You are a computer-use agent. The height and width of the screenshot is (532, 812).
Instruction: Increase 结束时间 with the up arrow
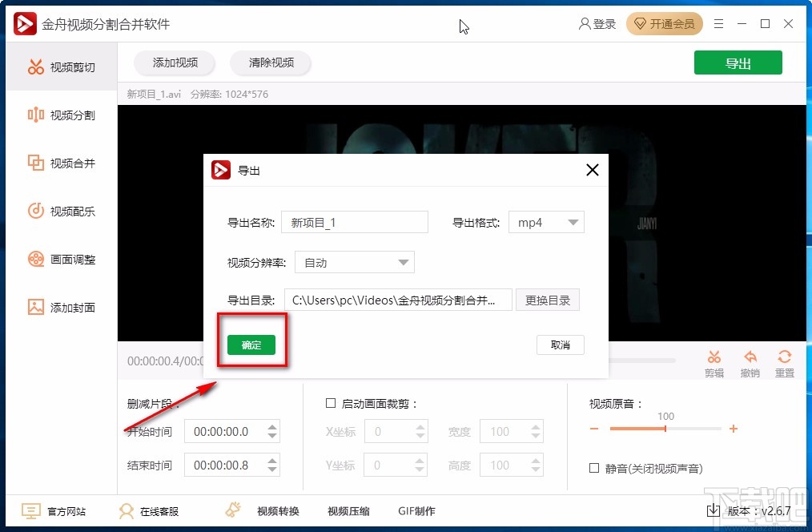(272, 461)
